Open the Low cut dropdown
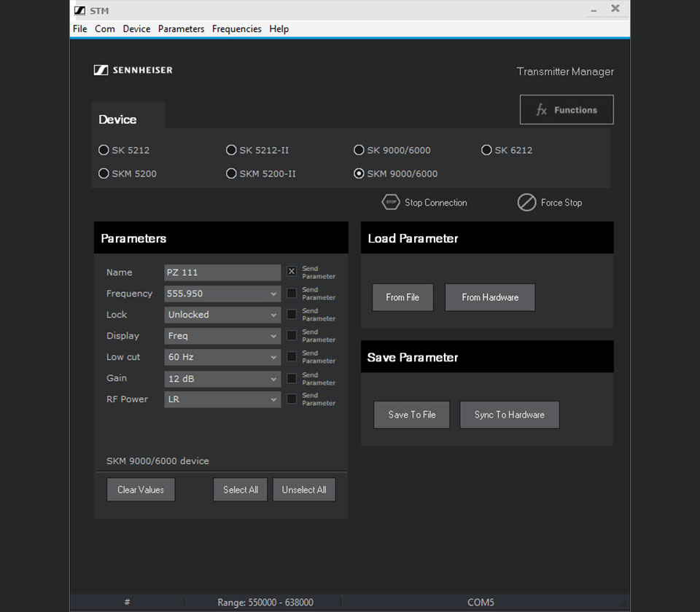Image resolution: width=700 pixels, height=612 pixels. (222, 357)
